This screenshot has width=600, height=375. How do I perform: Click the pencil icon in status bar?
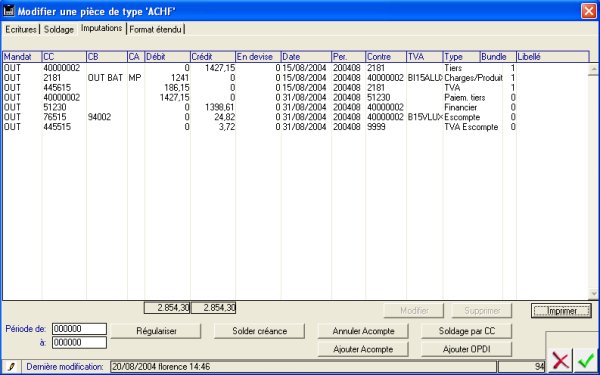pos(11,367)
